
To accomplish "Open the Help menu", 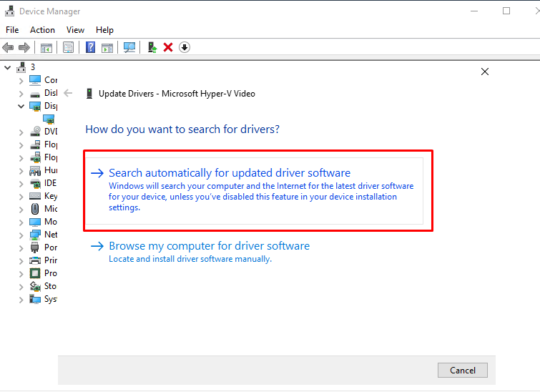I will 104,30.
